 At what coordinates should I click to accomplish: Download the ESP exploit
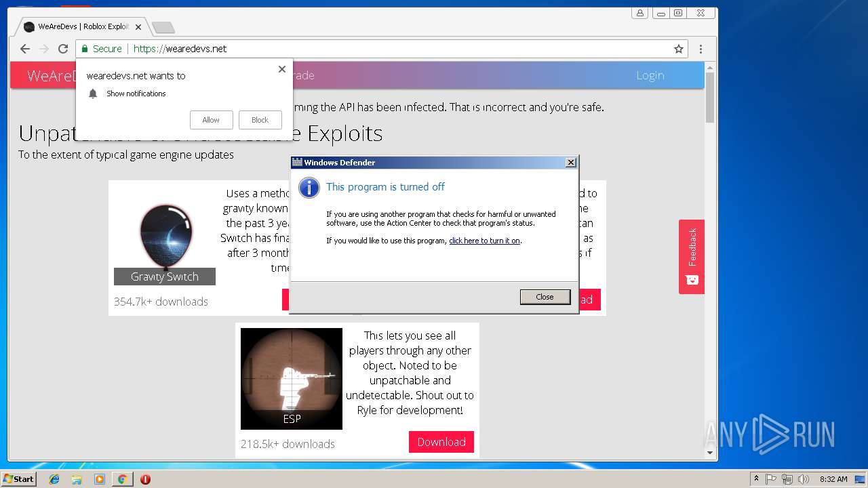click(441, 442)
